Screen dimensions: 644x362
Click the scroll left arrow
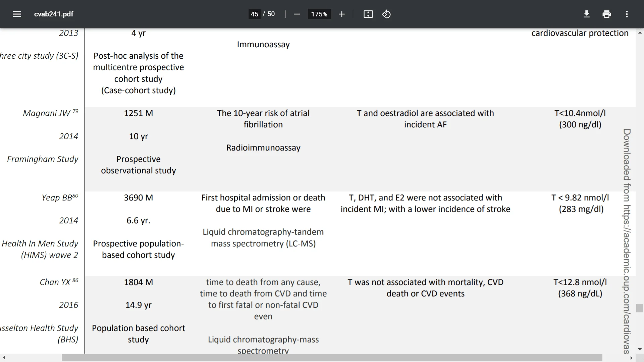(4, 358)
